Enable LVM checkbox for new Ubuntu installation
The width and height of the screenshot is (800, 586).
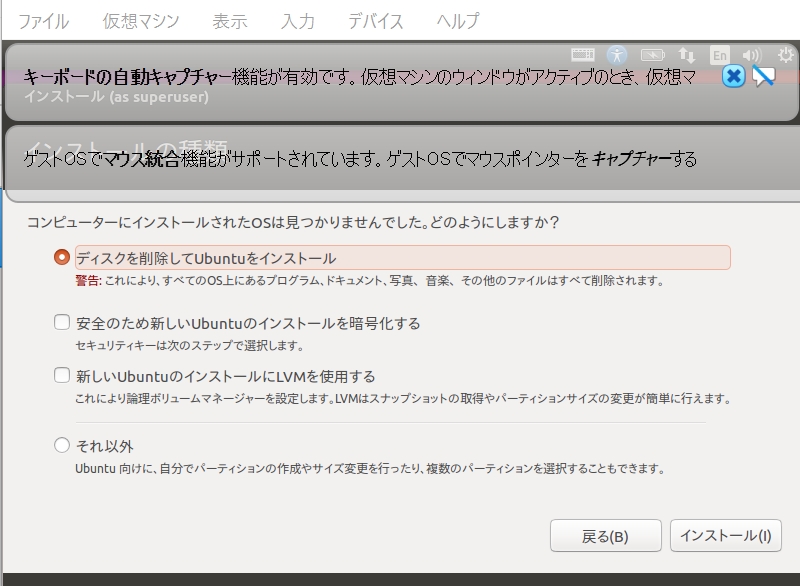[62, 375]
